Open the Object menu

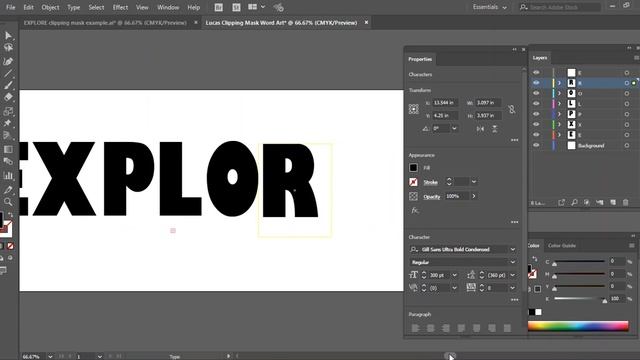[x=50, y=7]
